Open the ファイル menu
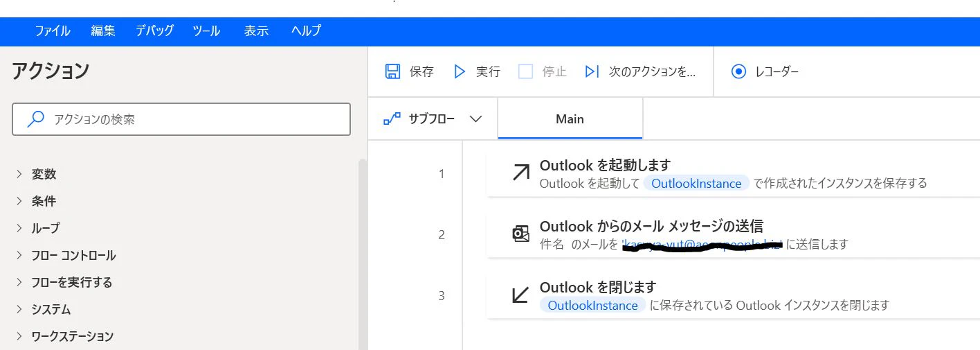Viewport: 980px width, 350px height. pos(53,30)
